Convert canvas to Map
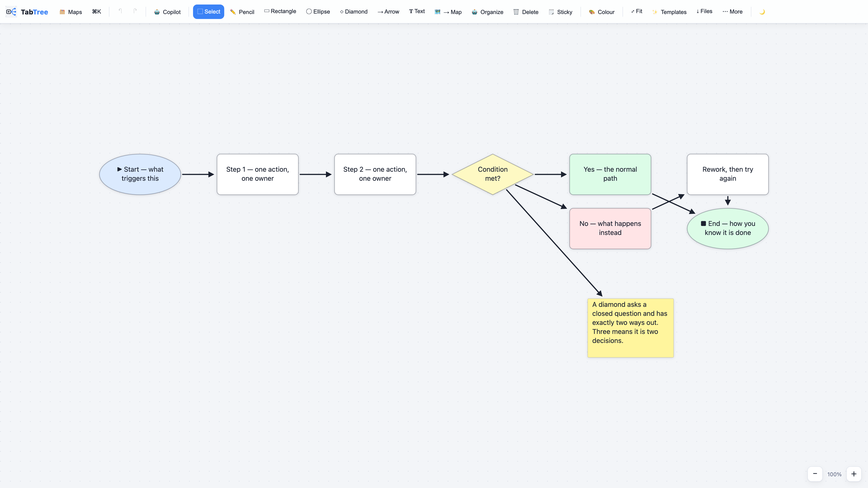The image size is (868, 488). pyautogui.click(x=448, y=12)
